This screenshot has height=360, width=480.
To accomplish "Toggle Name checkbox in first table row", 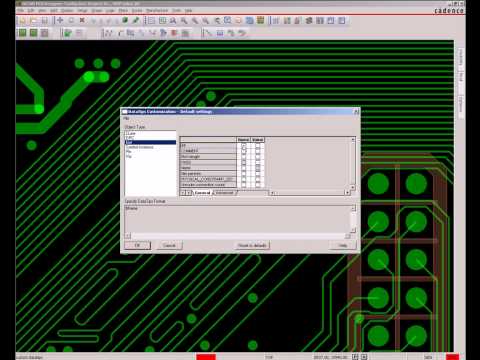I will [244, 146].
